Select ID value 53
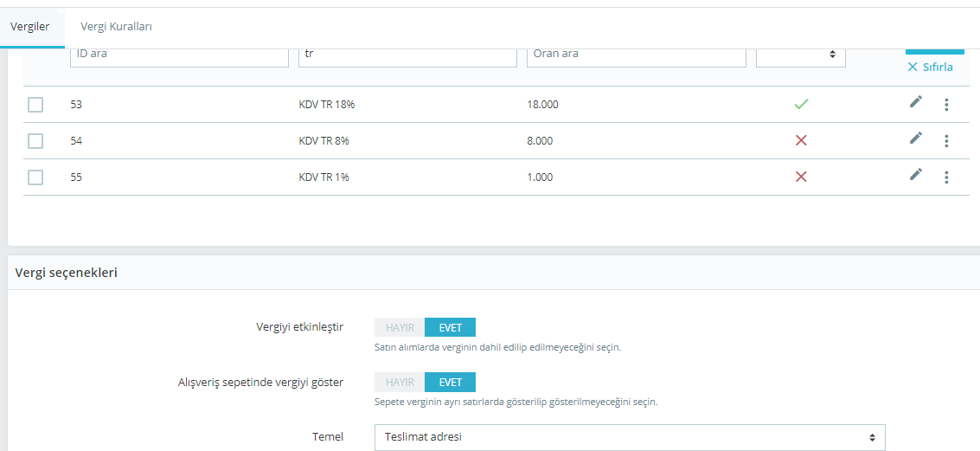980x451 pixels. click(x=76, y=105)
